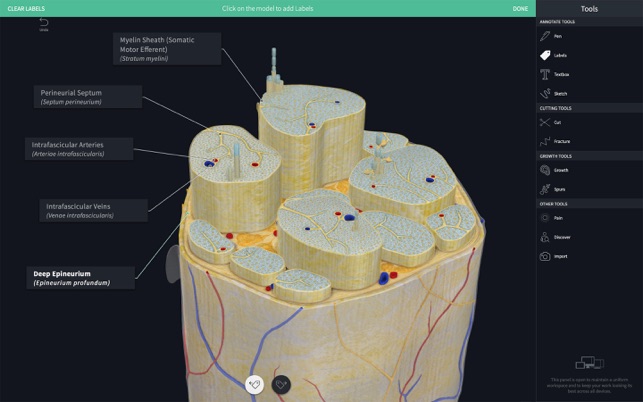Activate the Pain tool
This screenshot has width=643, height=402.
click(x=558, y=217)
